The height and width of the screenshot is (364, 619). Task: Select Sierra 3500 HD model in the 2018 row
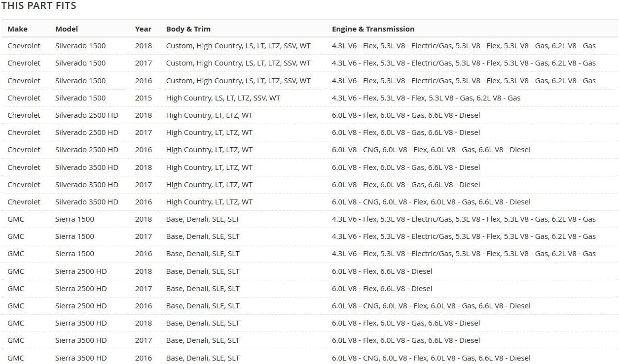[x=81, y=323]
